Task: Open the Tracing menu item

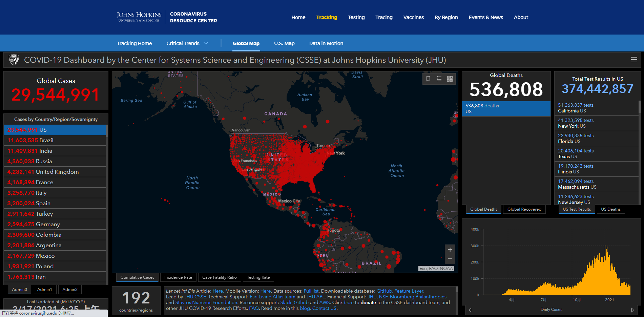Action: click(384, 17)
